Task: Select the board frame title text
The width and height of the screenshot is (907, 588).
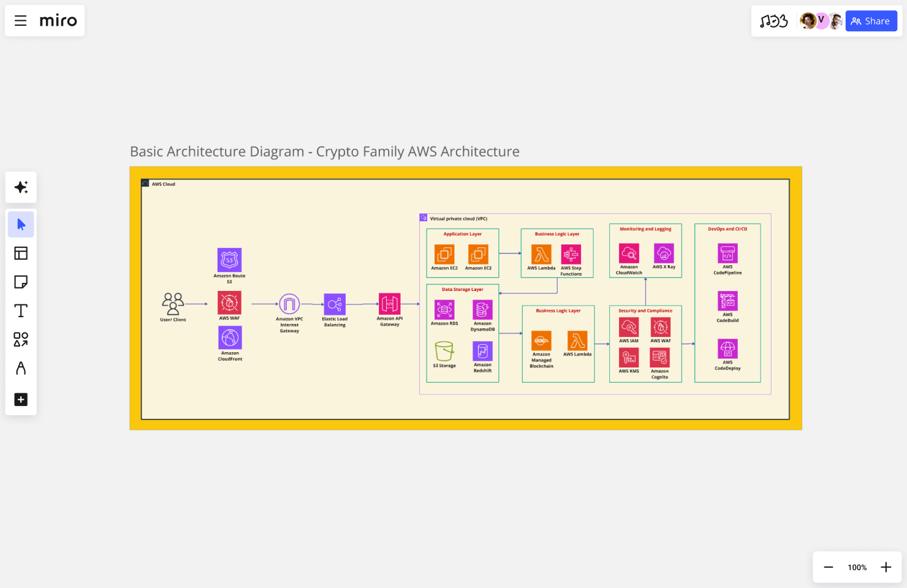Action: 325,151
